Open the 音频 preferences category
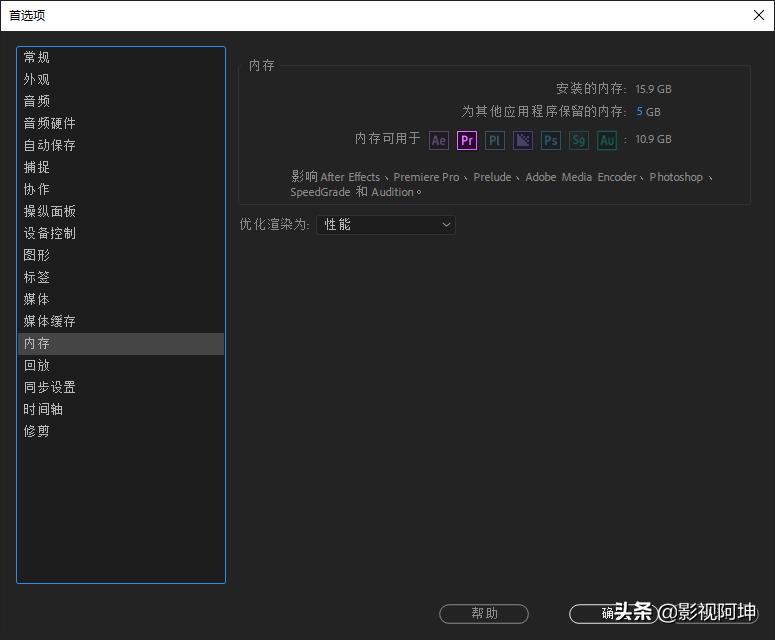This screenshot has height=640, width=775. (x=121, y=101)
